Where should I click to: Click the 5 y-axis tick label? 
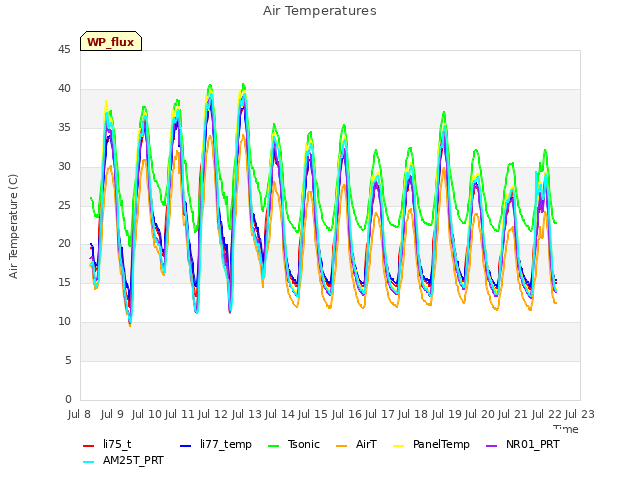click(68, 360)
